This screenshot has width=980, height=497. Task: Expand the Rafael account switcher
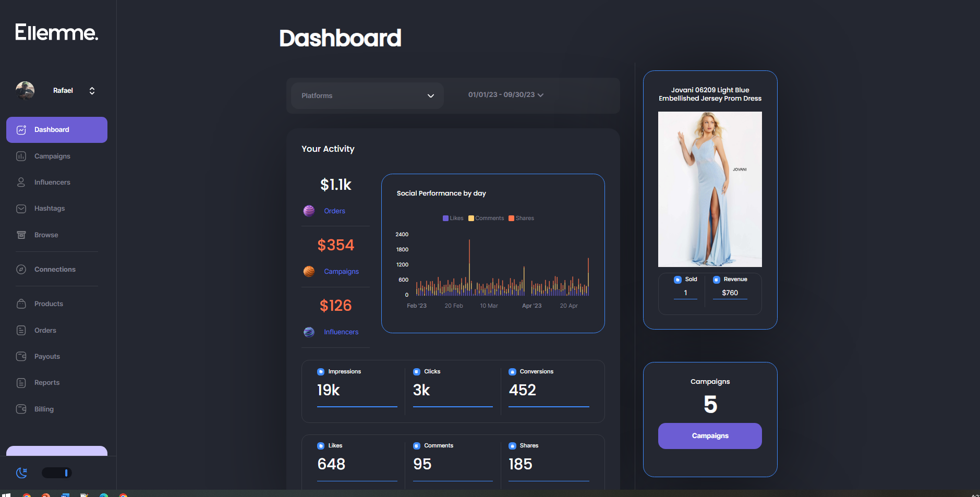pos(92,91)
